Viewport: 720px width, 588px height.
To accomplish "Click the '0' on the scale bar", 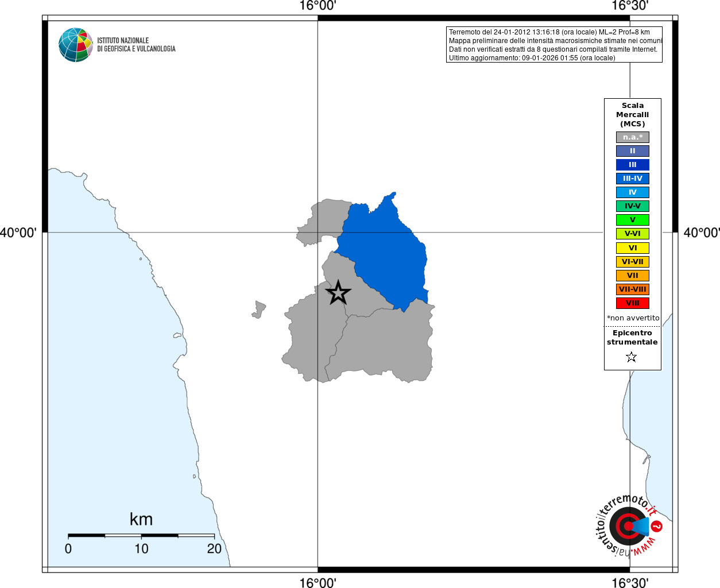I will (x=68, y=549).
